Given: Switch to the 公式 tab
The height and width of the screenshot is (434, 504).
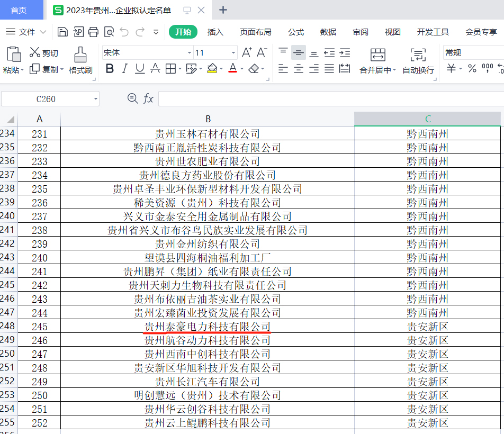Looking at the screenshot, I should (296, 32).
